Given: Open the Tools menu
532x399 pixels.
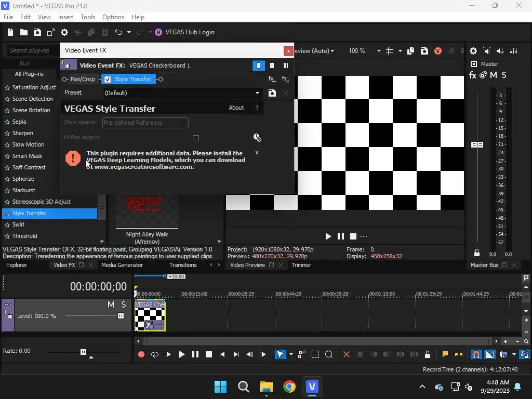Looking at the screenshot, I should 87,17.
